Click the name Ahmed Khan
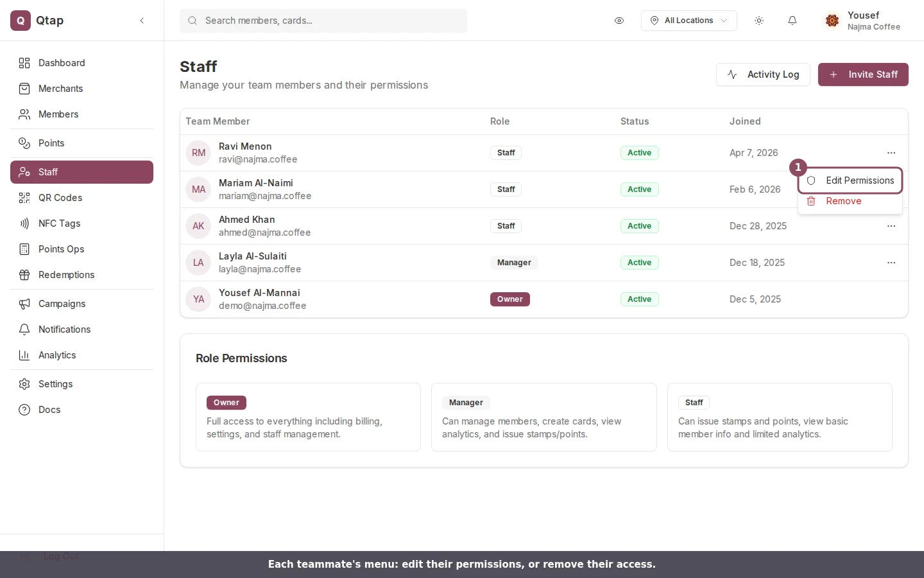This screenshot has width=924, height=578. (246, 220)
